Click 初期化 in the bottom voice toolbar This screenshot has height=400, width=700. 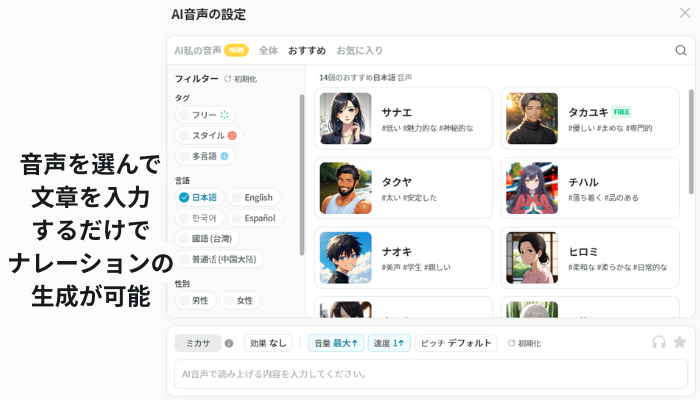524,344
